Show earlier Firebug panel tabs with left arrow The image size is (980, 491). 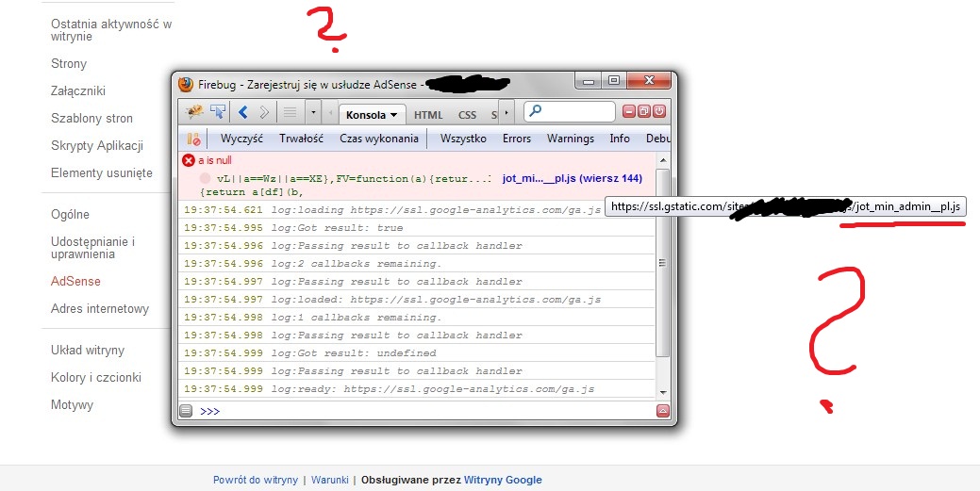[x=330, y=113]
